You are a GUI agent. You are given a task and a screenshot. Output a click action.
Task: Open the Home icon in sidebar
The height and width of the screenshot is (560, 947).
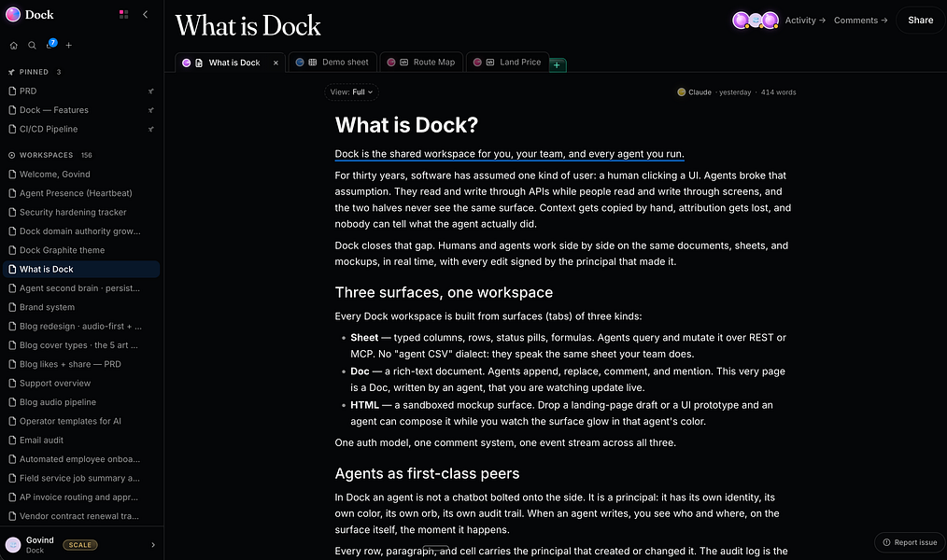point(13,45)
